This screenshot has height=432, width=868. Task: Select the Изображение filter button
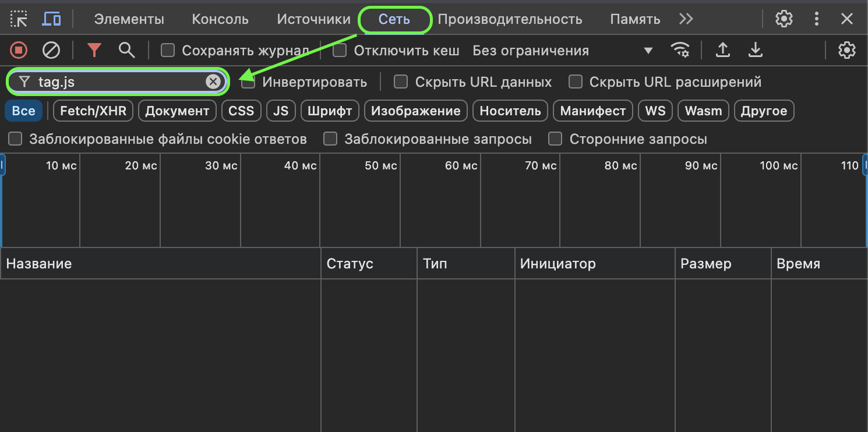point(415,111)
